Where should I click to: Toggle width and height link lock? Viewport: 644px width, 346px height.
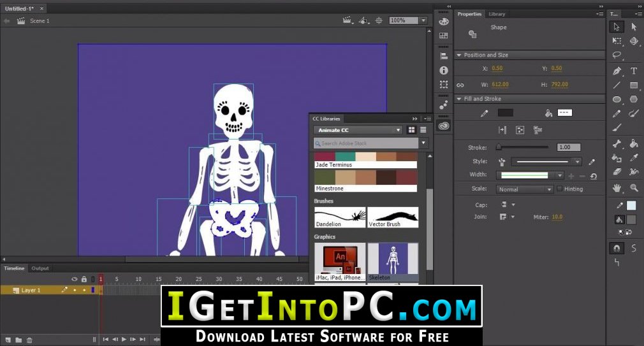pyautogui.click(x=460, y=85)
